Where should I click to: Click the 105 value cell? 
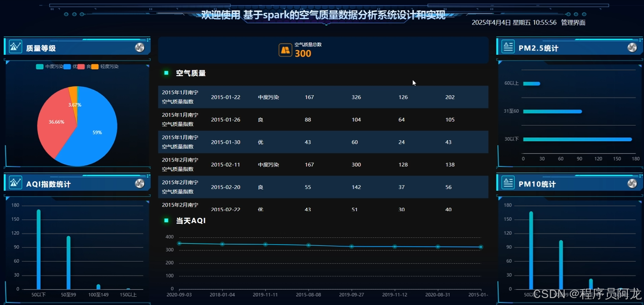coord(450,120)
